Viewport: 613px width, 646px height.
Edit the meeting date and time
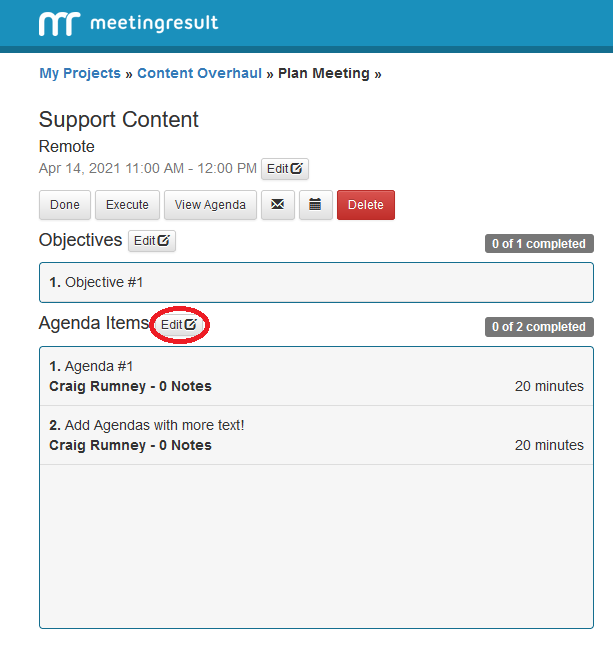point(285,169)
